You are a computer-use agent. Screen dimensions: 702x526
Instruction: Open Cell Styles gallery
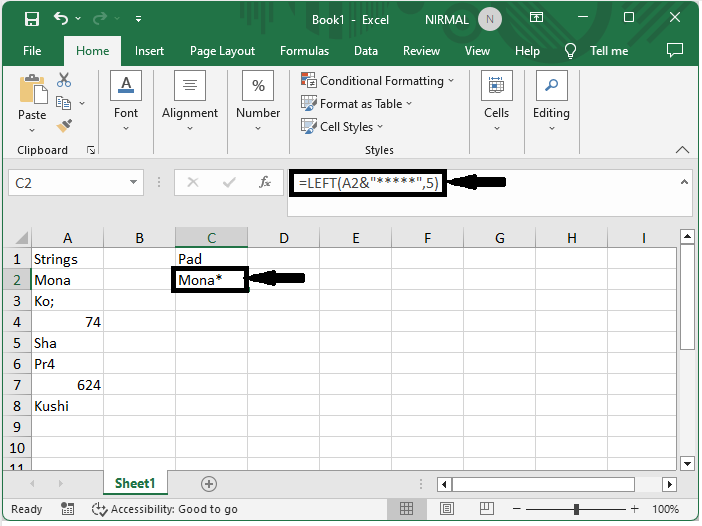(342, 127)
